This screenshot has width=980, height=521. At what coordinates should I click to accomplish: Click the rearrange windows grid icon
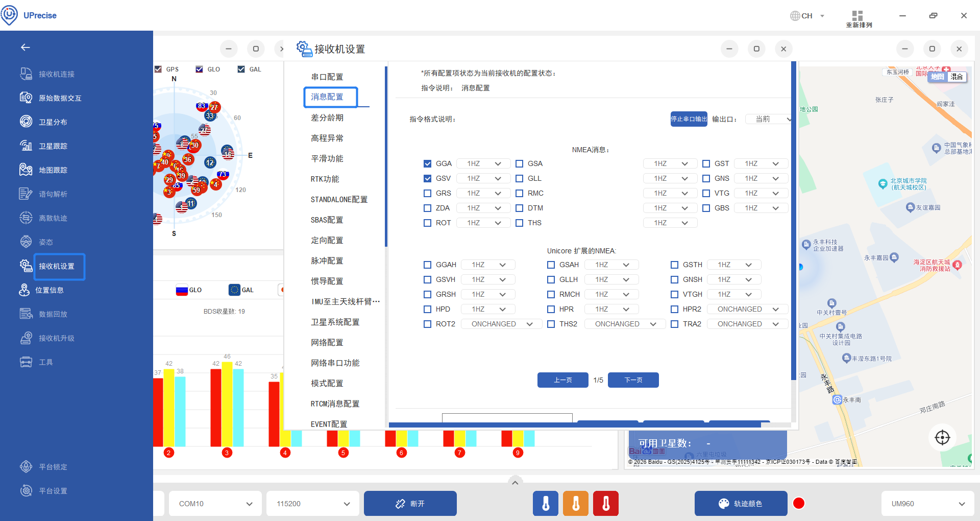point(857,16)
